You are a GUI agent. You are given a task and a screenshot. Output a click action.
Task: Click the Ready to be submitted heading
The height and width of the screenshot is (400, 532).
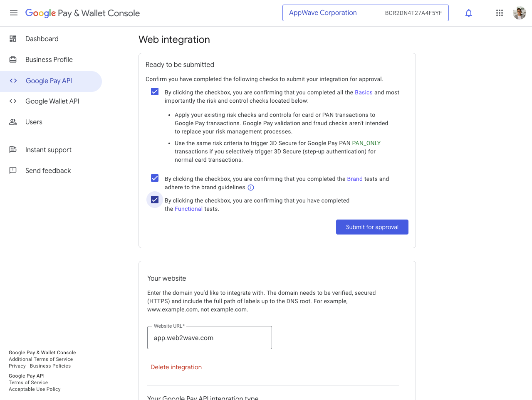tap(180, 64)
